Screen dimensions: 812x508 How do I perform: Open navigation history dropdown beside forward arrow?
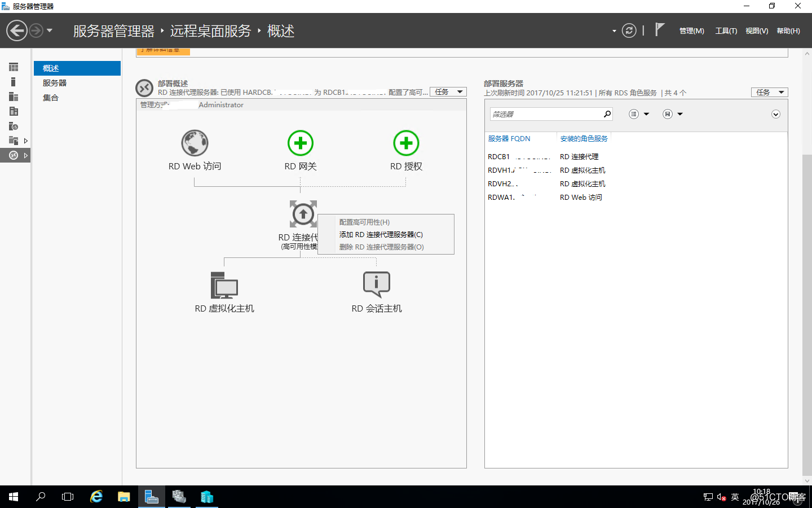click(x=50, y=30)
